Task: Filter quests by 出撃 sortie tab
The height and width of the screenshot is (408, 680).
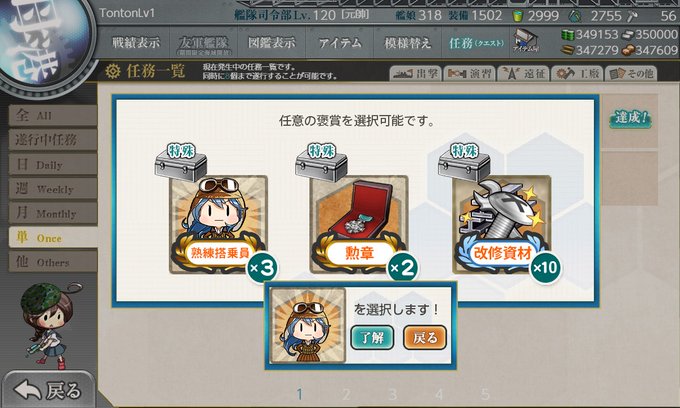Action: [415, 74]
